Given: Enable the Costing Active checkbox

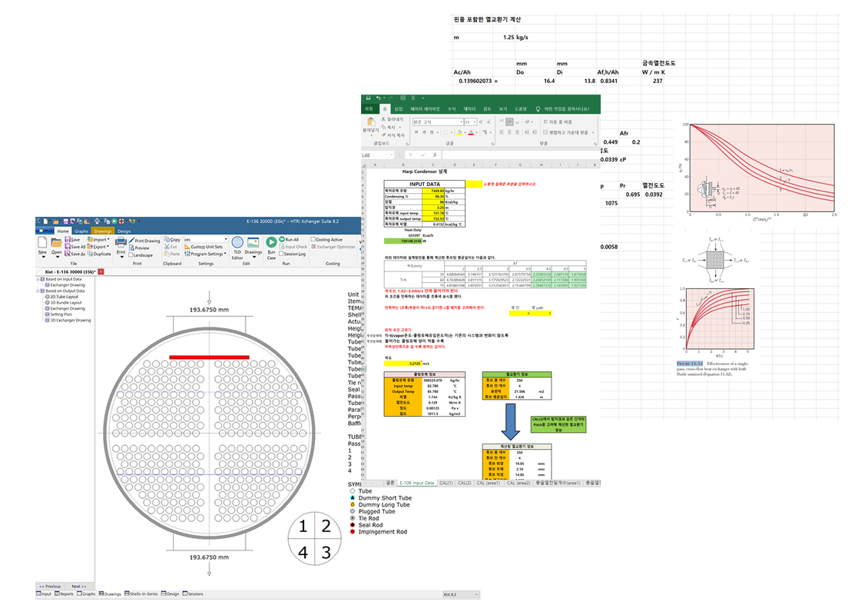Looking at the screenshot, I should (313, 240).
